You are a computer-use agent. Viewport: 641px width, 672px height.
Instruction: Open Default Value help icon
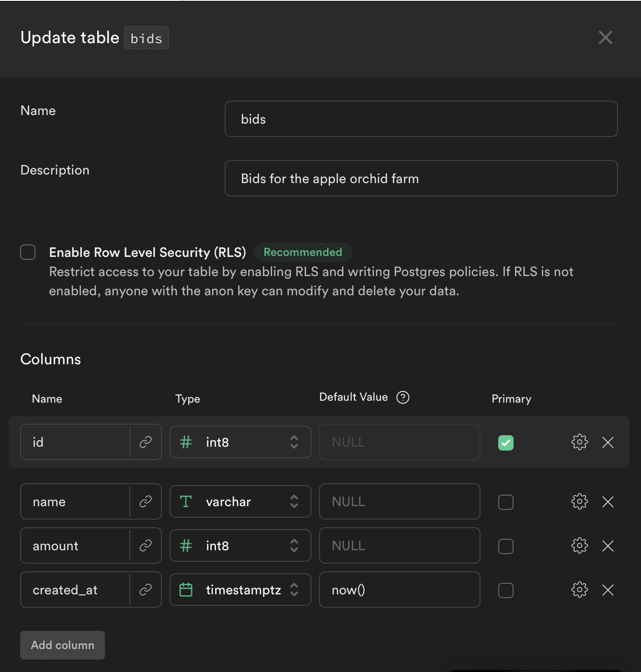pos(403,397)
